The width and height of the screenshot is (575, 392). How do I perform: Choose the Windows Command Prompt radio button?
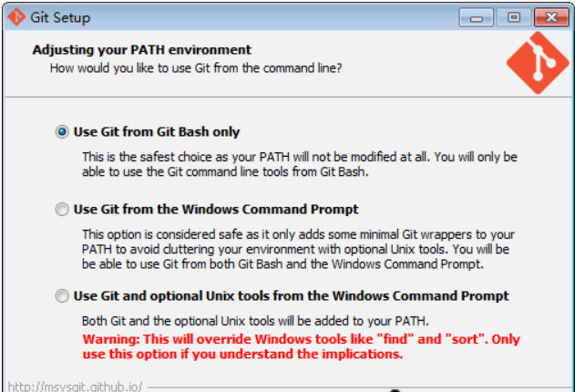click(62, 210)
